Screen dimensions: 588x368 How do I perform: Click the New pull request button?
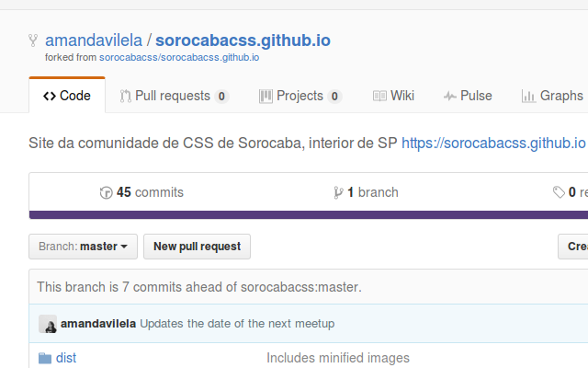(197, 247)
